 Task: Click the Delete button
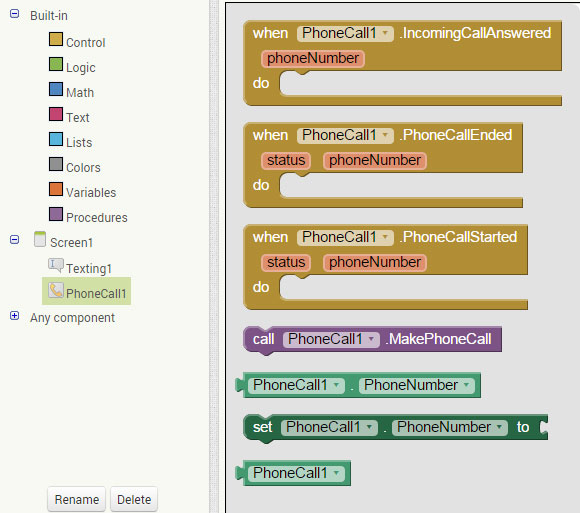134,499
